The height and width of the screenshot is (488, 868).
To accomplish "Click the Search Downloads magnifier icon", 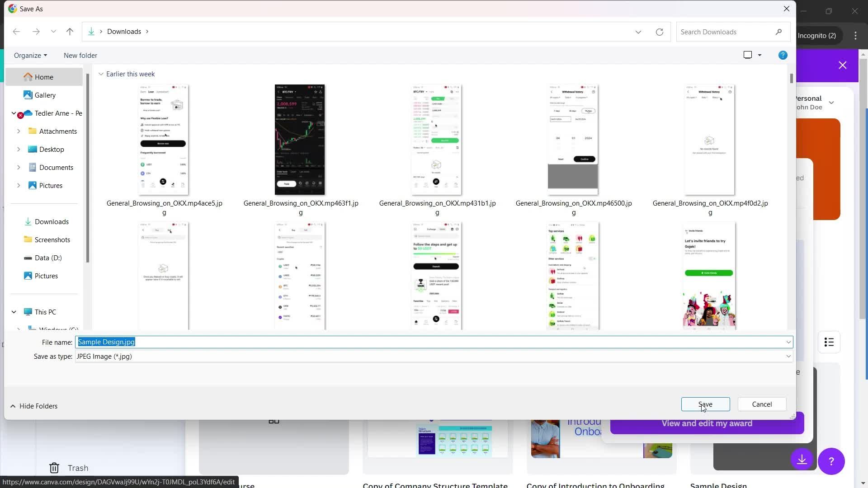I will tap(781, 32).
